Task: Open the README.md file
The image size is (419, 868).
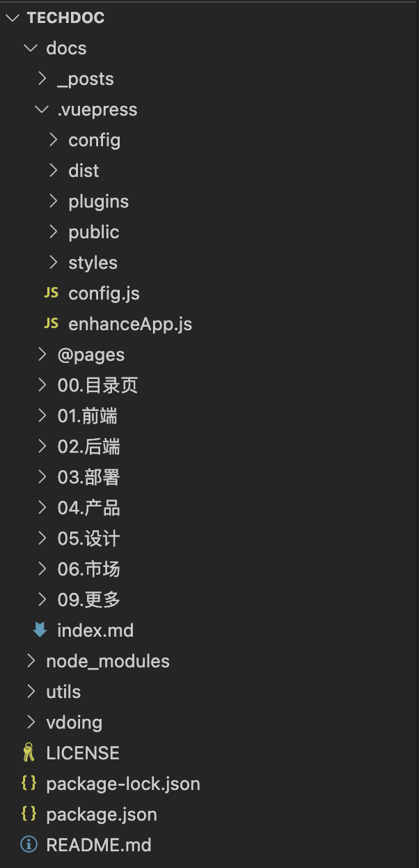Action: (98, 845)
